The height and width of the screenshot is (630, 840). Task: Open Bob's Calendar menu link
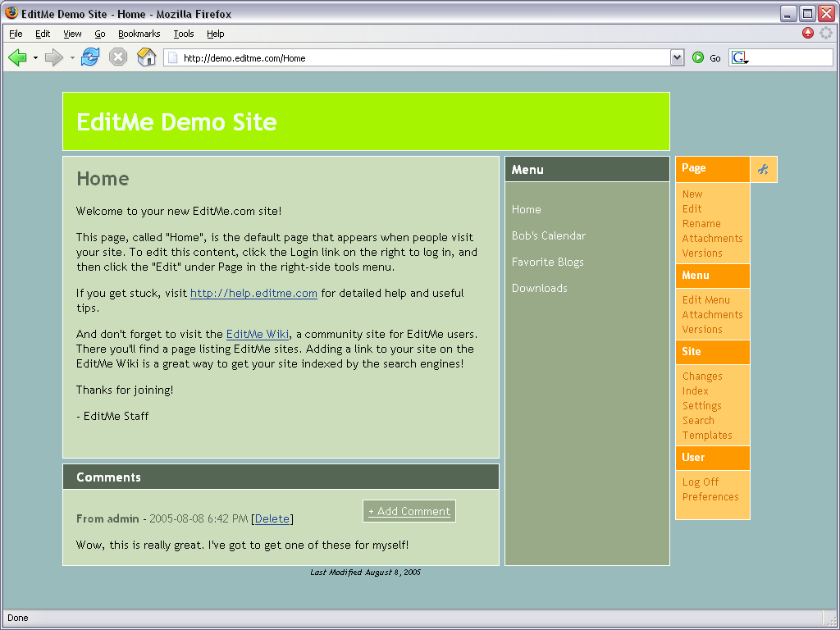click(x=549, y=235)
